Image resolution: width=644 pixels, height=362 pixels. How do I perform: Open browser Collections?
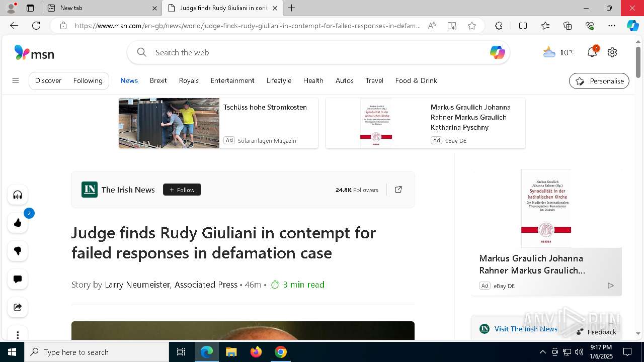(568, 26)
